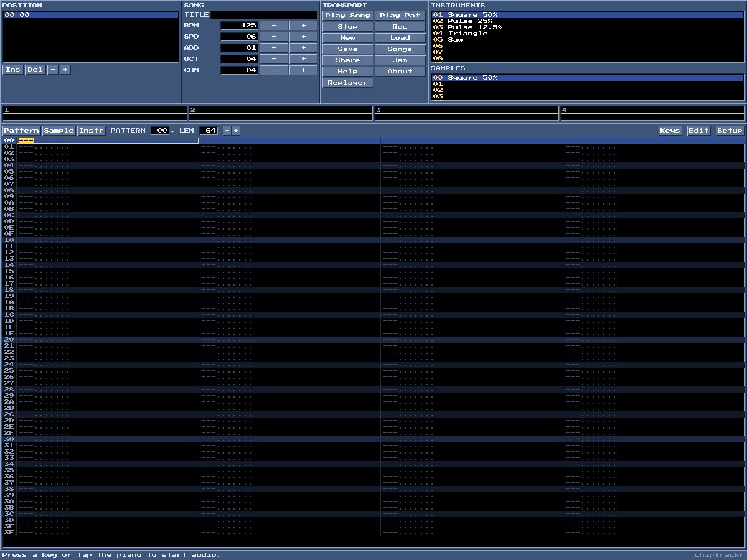The image size is (747, 560).
Task: Decrease BPM with its minus button
Action: 274,26
